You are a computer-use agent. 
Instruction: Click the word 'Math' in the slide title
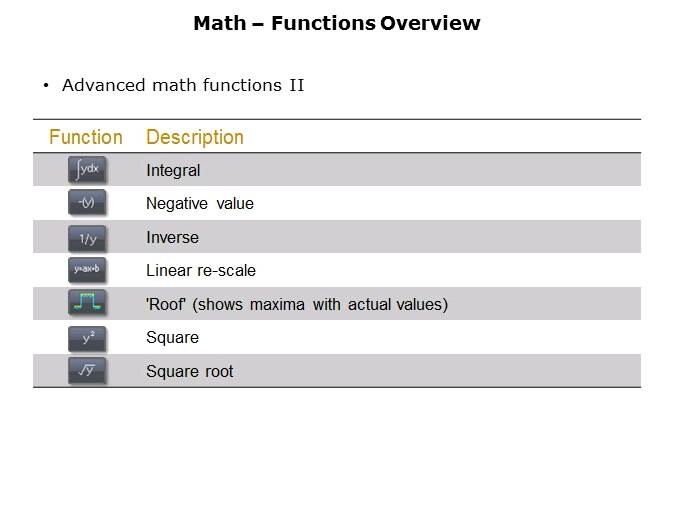point(220,23)
